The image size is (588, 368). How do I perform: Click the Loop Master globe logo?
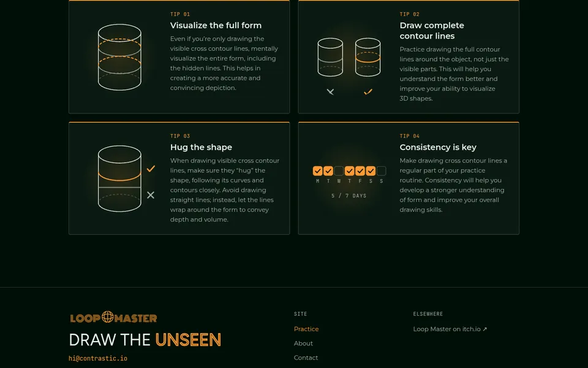113,318
